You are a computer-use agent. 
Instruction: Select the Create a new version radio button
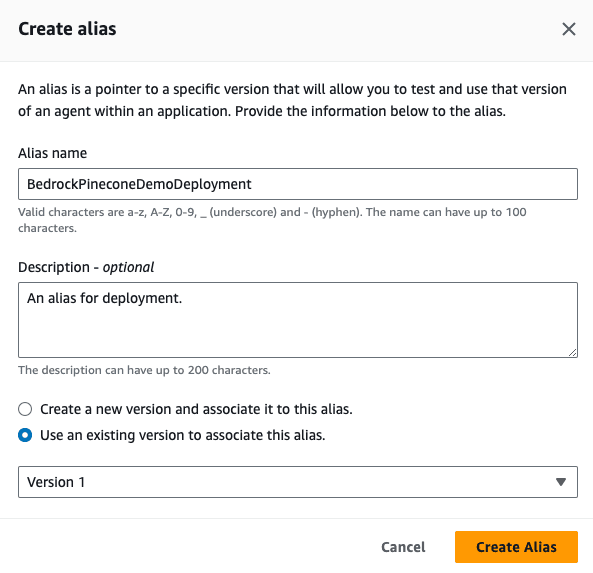pos(25,409)
